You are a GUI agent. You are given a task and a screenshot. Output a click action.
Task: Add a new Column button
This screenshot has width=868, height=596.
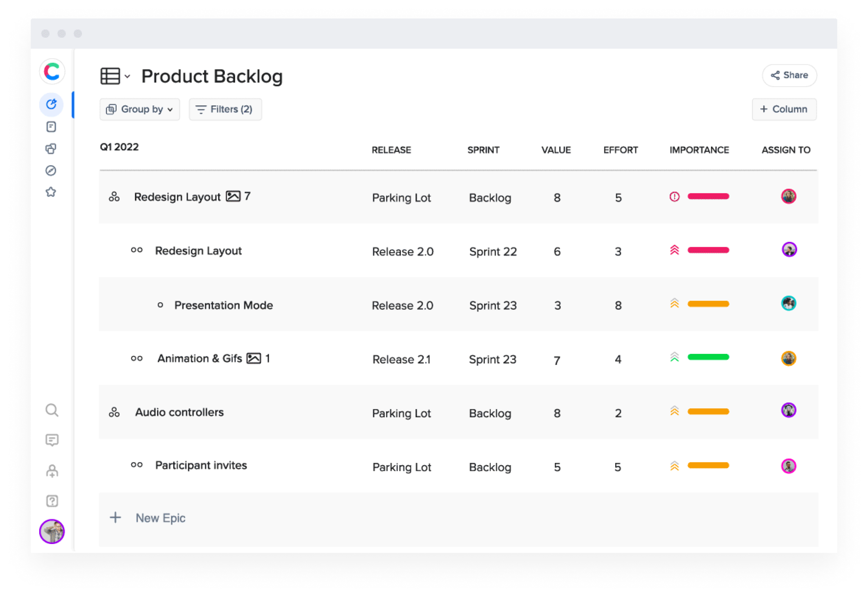[x=784, y=109]
